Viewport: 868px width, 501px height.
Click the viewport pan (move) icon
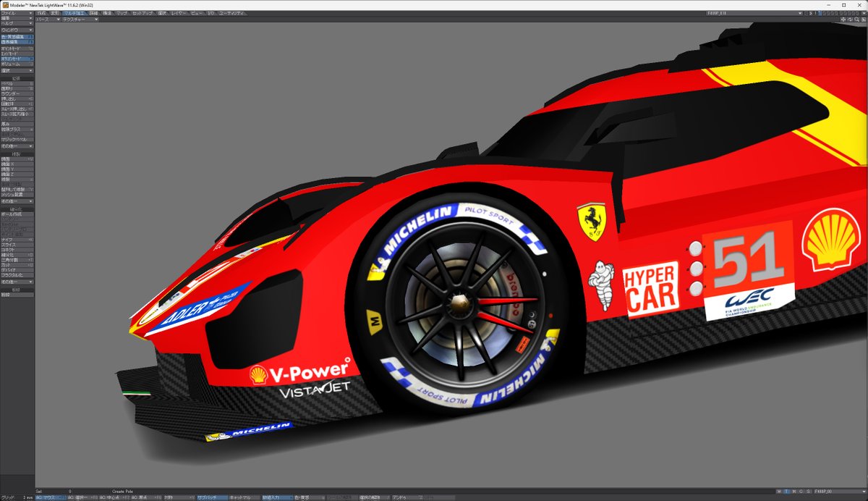[843, 20]
